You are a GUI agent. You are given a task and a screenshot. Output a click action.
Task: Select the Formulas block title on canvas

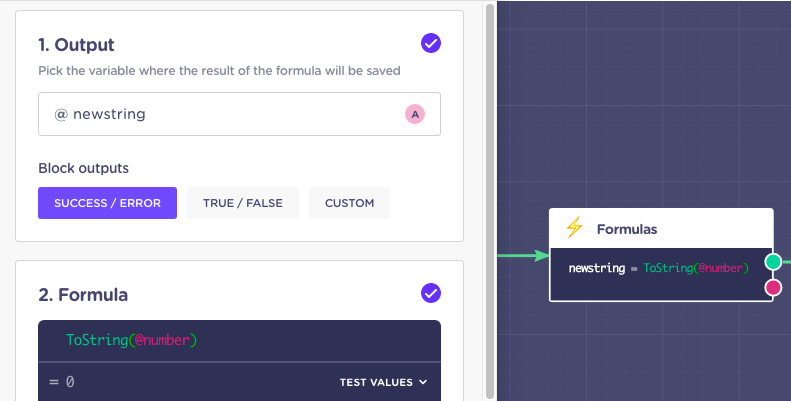click(627, 229)
